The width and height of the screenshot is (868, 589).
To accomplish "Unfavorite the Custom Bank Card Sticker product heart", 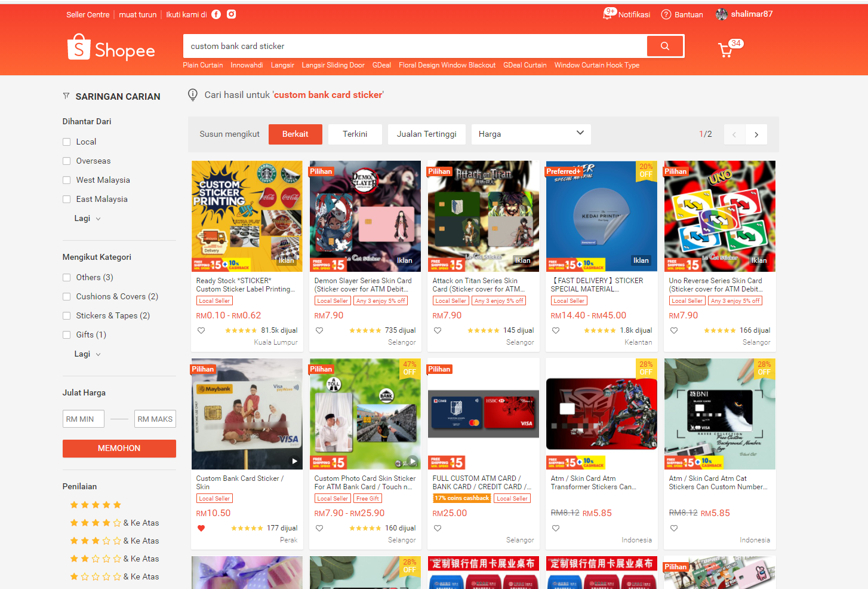I will (201, 527).
